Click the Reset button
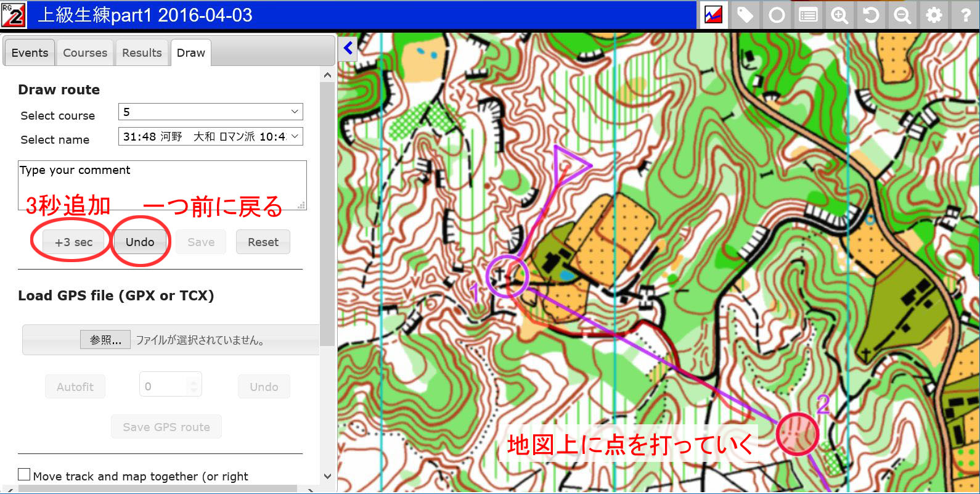The height and width of the screenshot is (494, 980). 263,242
